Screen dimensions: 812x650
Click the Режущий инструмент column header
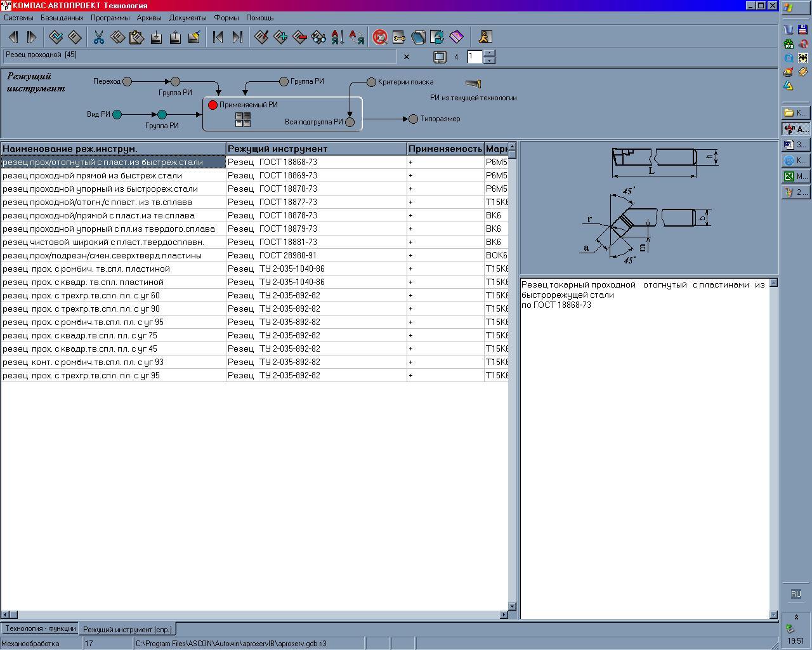(x=317, y=149)
